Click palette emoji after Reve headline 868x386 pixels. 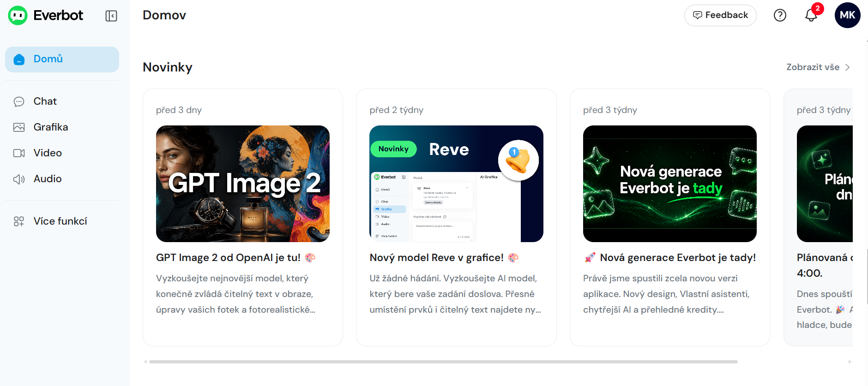tap(513, 258)
